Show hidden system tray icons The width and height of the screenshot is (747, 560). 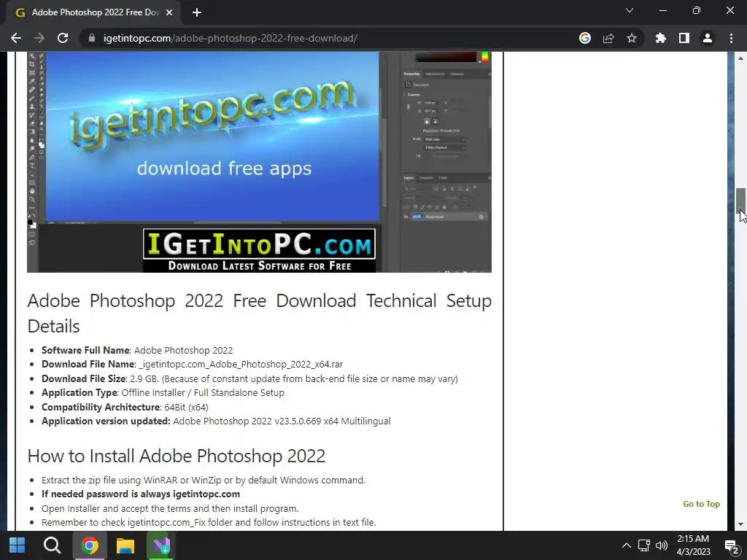point(627,545)
